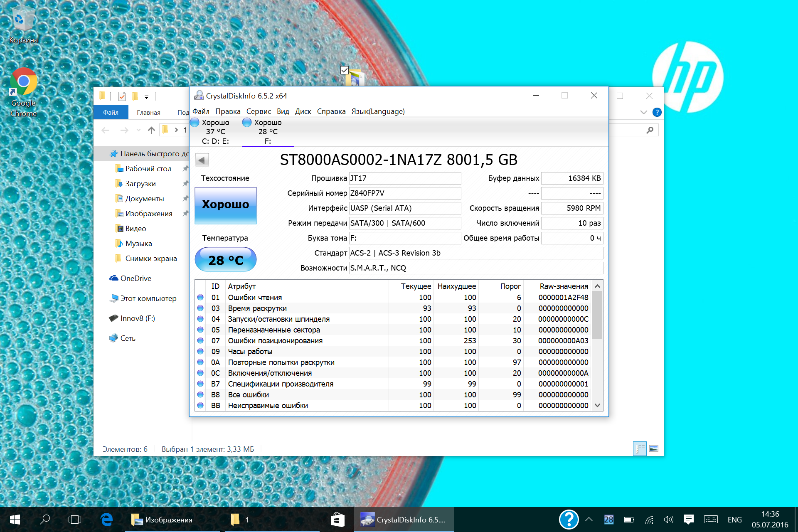Viewport: 798px width, 532px height.
Task: Click the 28 °C temperature button
Action: pos(226,260)
